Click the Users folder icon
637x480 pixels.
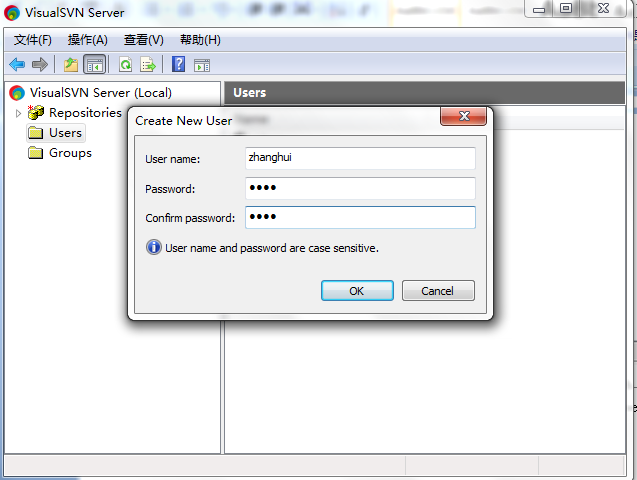coord(36,132)
